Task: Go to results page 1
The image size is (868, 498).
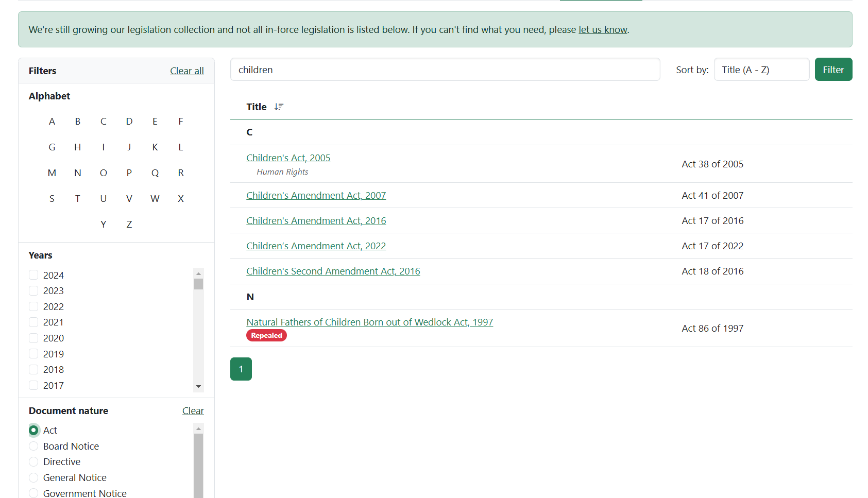Action: click(x=241, y=369)
